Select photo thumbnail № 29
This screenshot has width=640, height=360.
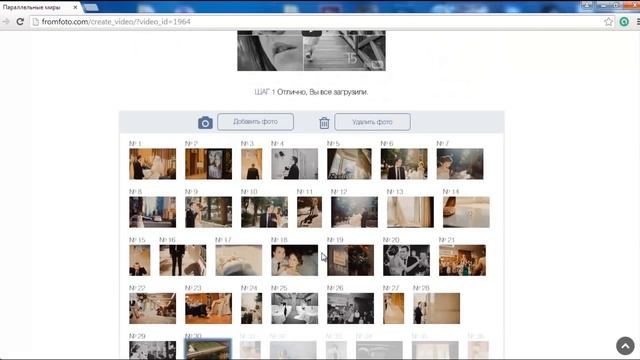153,350
